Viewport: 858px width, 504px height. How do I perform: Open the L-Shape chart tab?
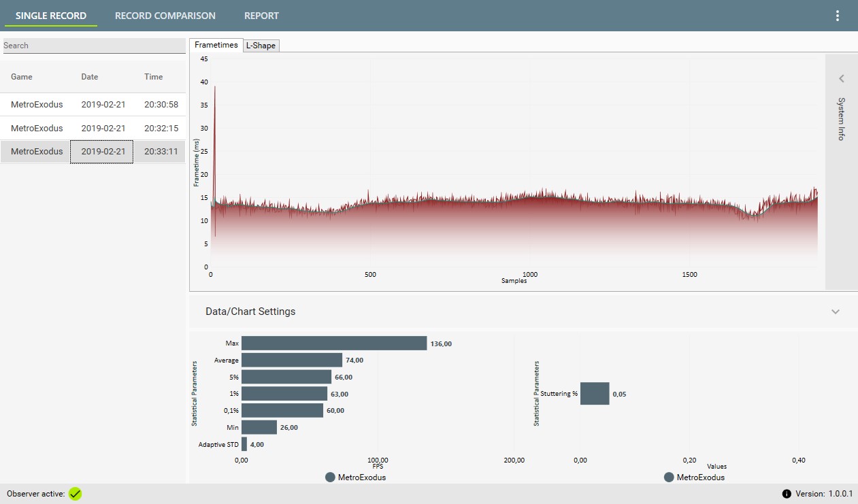coord(261,46)
